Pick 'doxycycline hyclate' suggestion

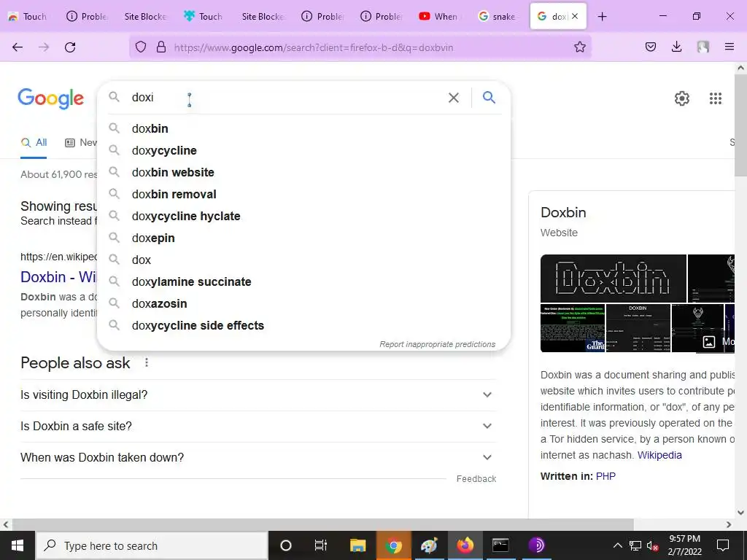tap(304, 216)
